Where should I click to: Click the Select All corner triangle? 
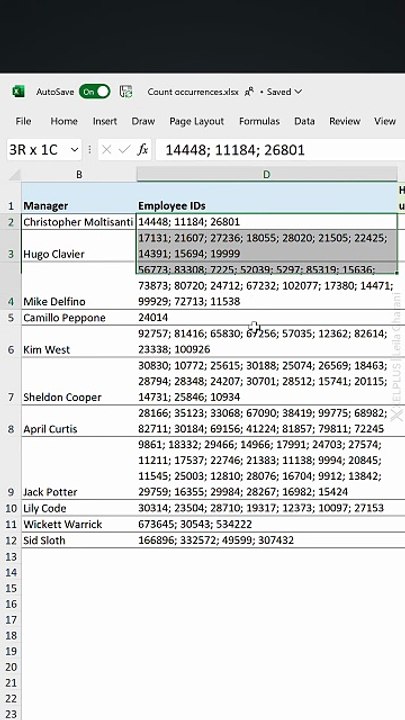(x=15, y=174)
